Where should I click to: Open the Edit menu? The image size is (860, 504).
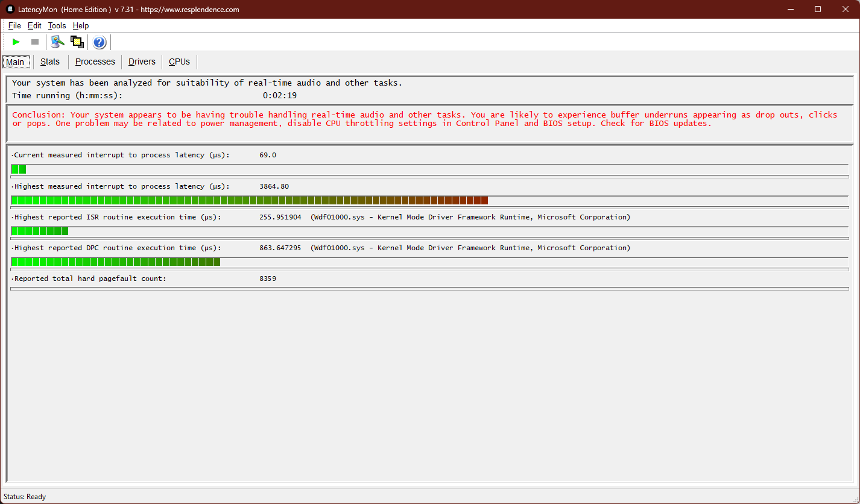[x=34, y=25]
